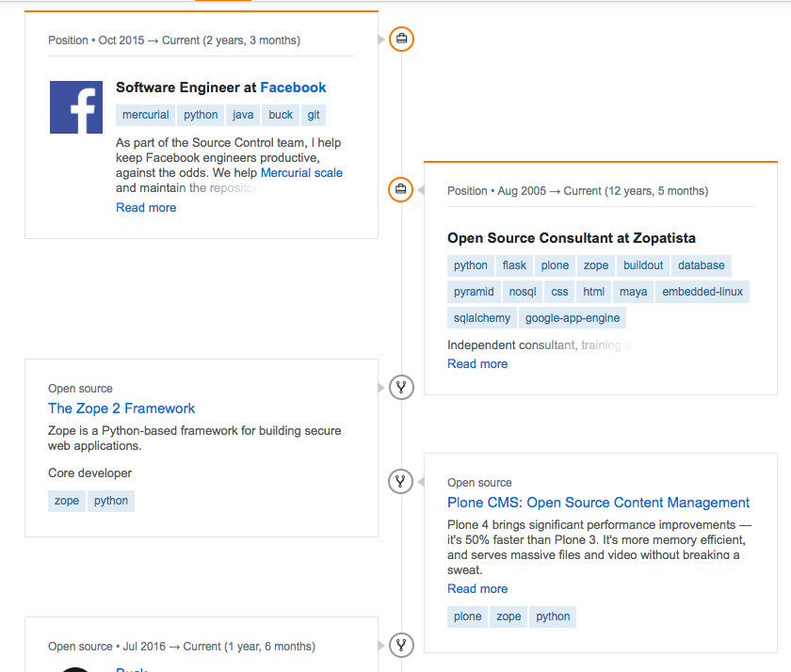Click 'Open Source Consultant at Zopatista' heading
Viewport: 791px width, 672px height.
pos(572,238)
